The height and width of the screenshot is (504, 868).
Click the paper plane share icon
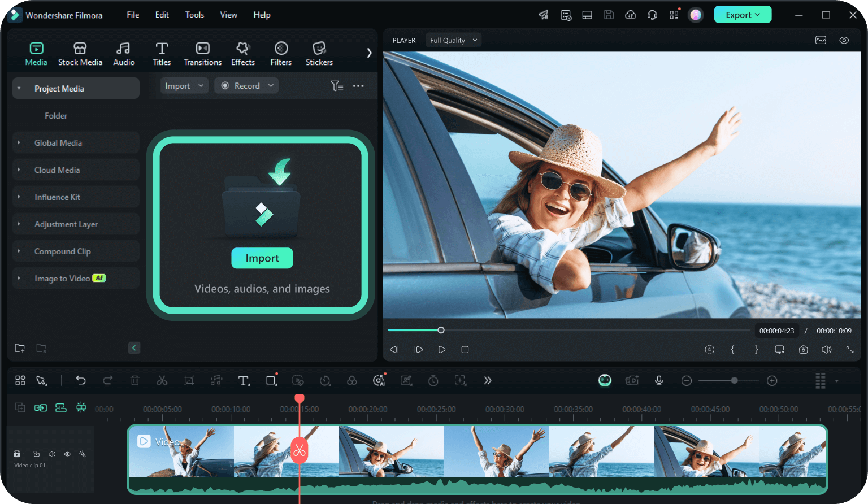point(544,15)
